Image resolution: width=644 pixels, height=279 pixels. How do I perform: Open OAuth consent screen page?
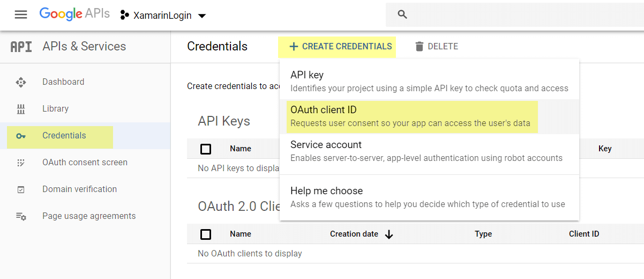tap(85, 163)
